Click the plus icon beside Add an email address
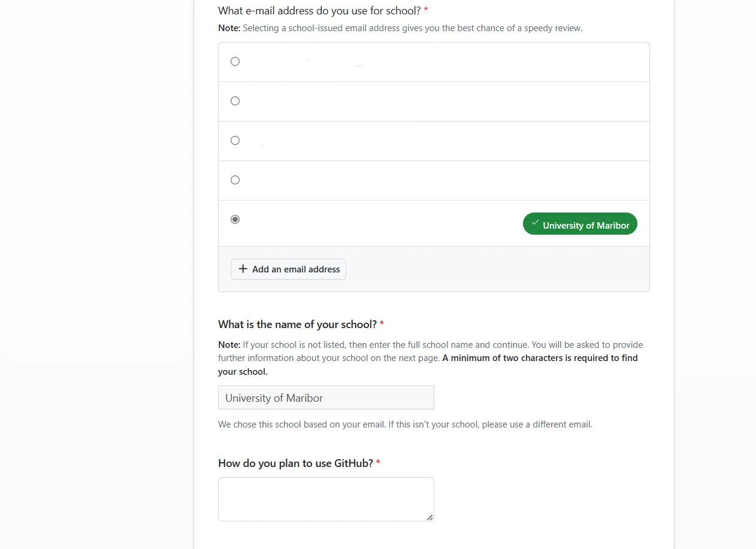 tap(243, 269)
